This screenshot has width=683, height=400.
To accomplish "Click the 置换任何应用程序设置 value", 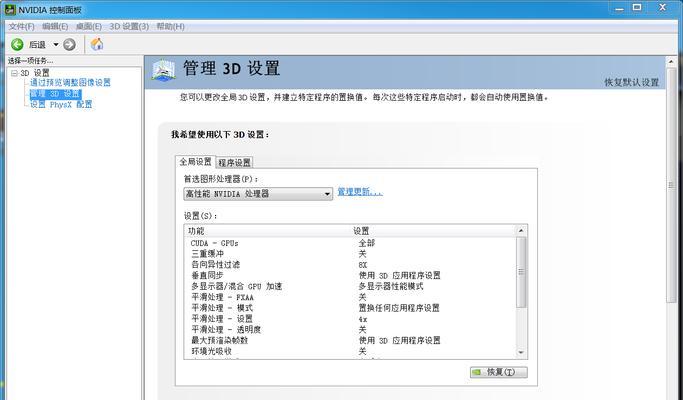I will coord(399,308).
